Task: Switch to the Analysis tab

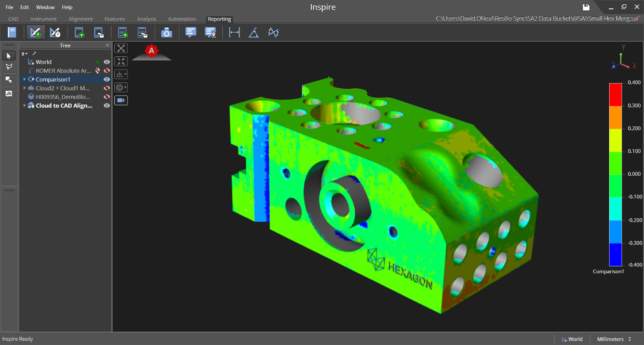Action: tap(147, 19)
